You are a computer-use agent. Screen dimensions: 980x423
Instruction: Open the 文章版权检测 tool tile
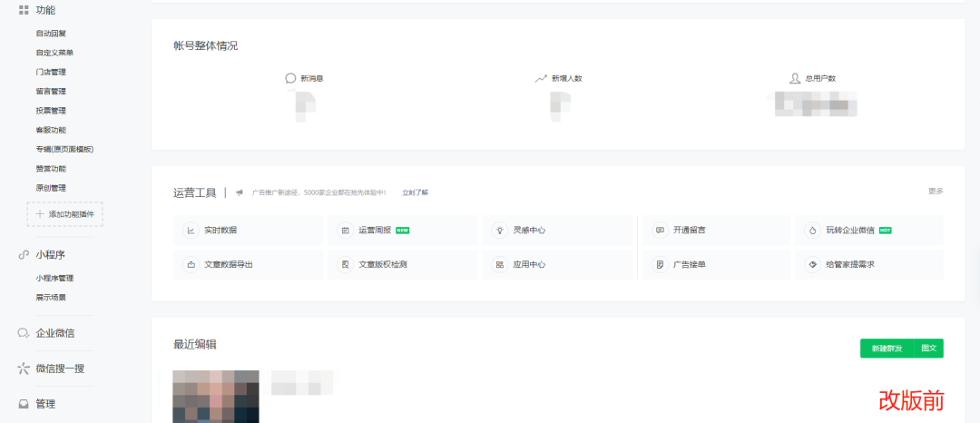403,264
